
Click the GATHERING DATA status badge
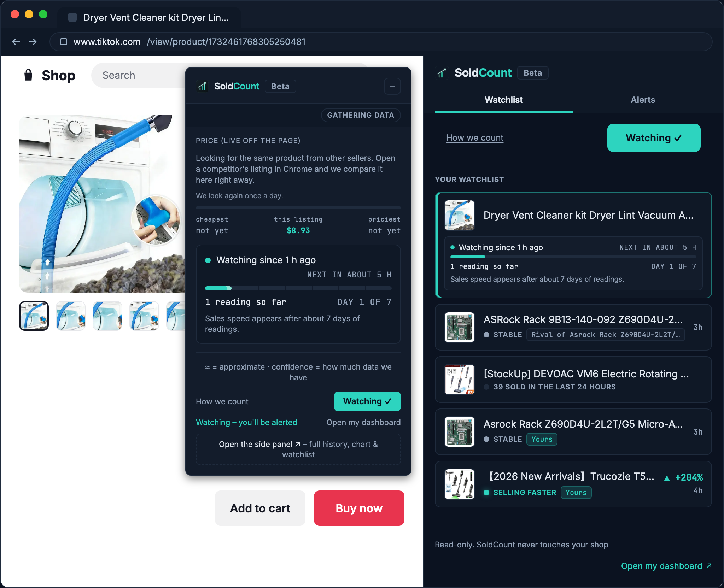361,115
